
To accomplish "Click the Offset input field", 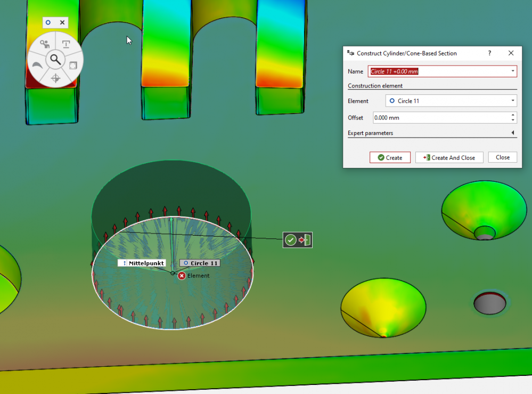I will [439, 117].
